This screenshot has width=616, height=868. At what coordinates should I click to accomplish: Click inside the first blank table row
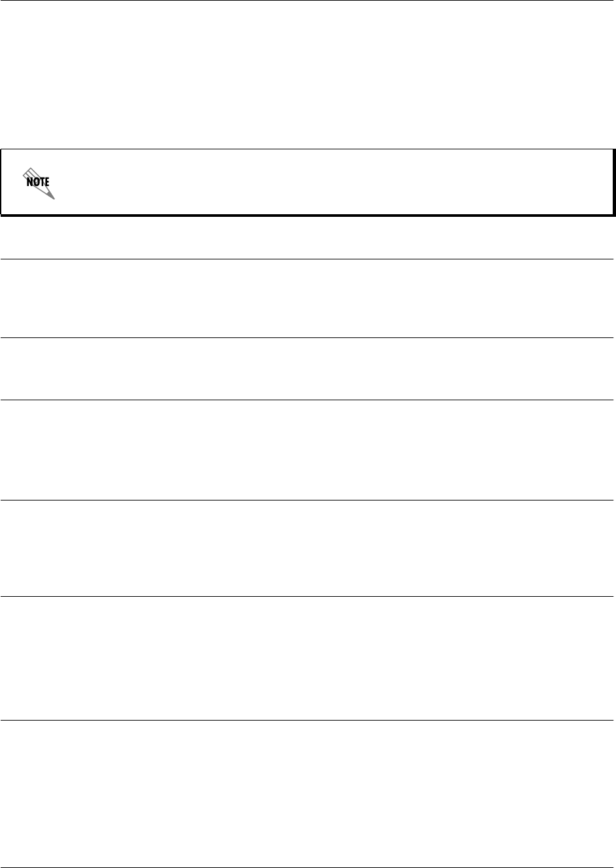308,298
